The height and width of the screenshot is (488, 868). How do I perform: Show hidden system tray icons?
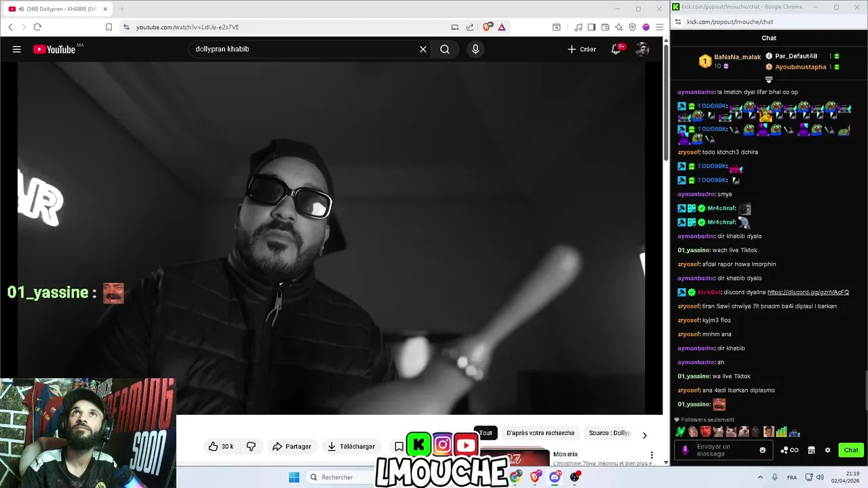click(759, 477)
